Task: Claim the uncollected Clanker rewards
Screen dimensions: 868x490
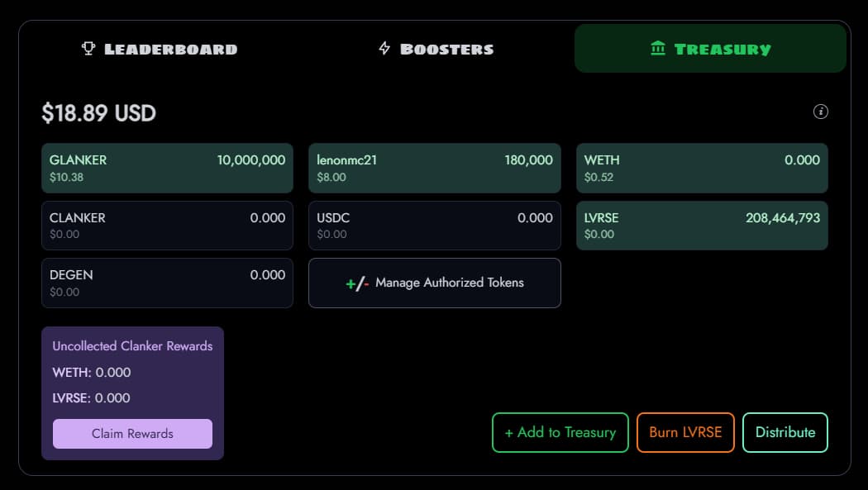Action: pos(132,434)
